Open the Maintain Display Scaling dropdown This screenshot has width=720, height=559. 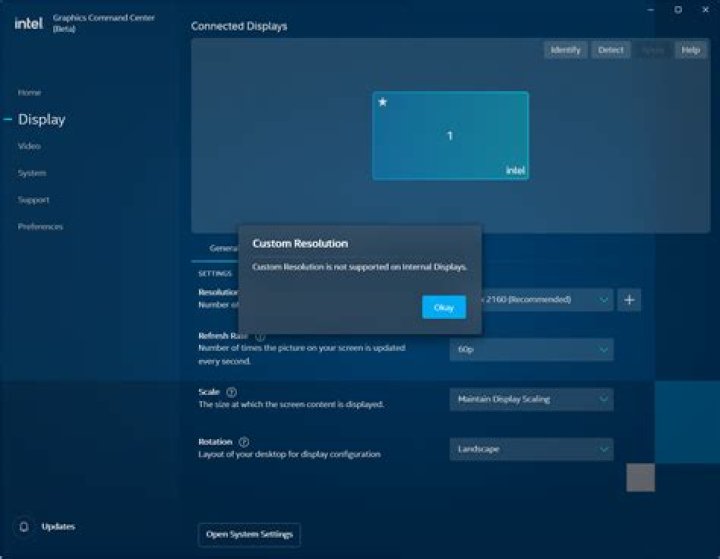(x=531, y=399)
